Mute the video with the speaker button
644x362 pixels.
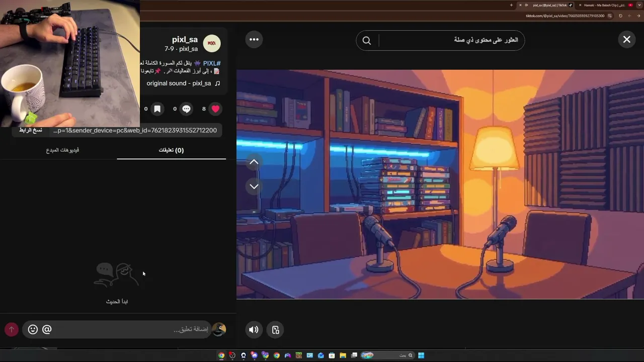(x=254, y=330)
